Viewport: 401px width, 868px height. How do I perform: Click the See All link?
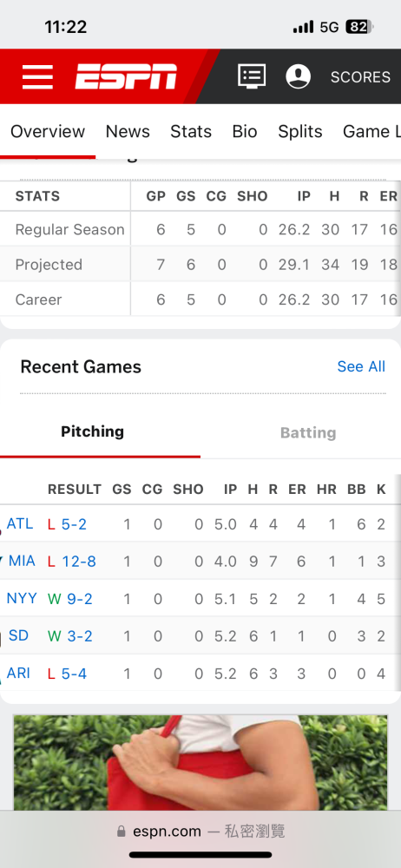[361, 366]
